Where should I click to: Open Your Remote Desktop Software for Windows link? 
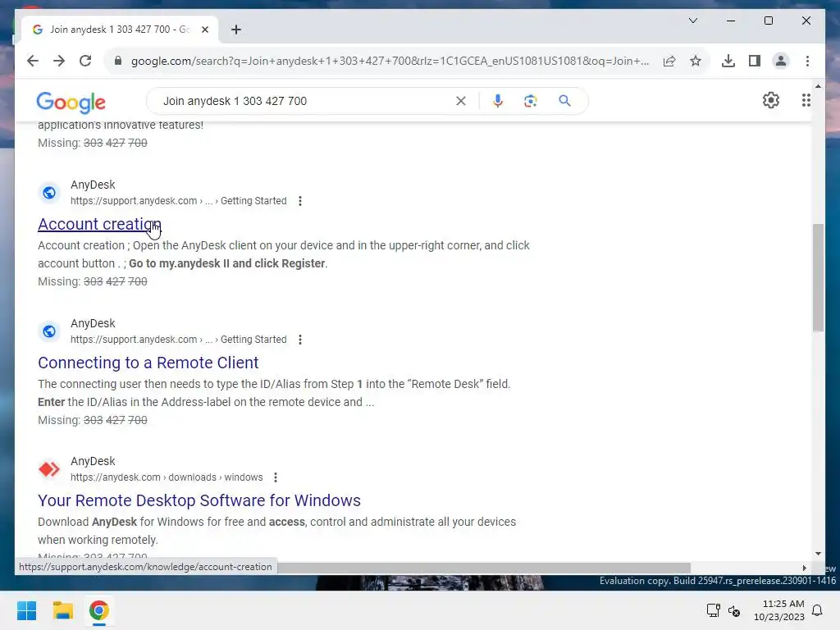tap(199, 500)
